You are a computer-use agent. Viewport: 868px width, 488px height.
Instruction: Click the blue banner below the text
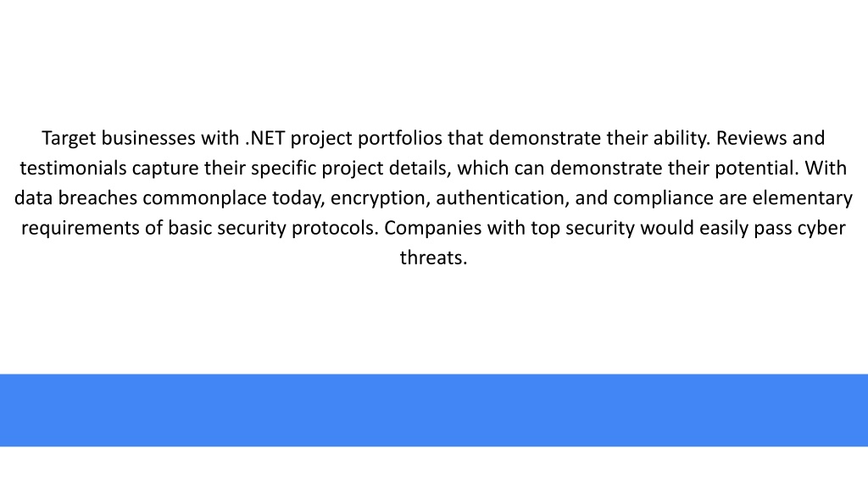tap(434, 410)
